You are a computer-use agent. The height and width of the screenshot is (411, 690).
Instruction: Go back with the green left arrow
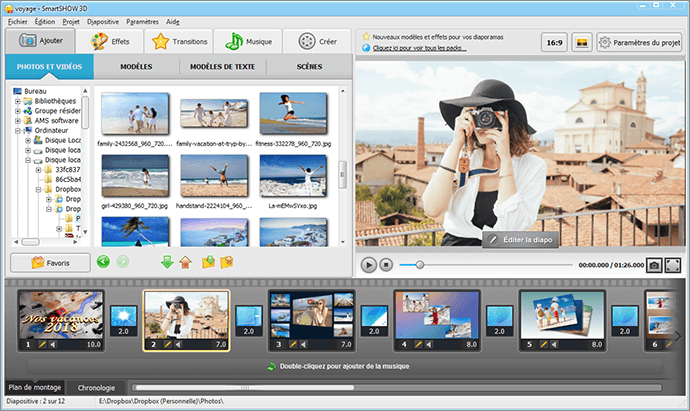point(103,262)
